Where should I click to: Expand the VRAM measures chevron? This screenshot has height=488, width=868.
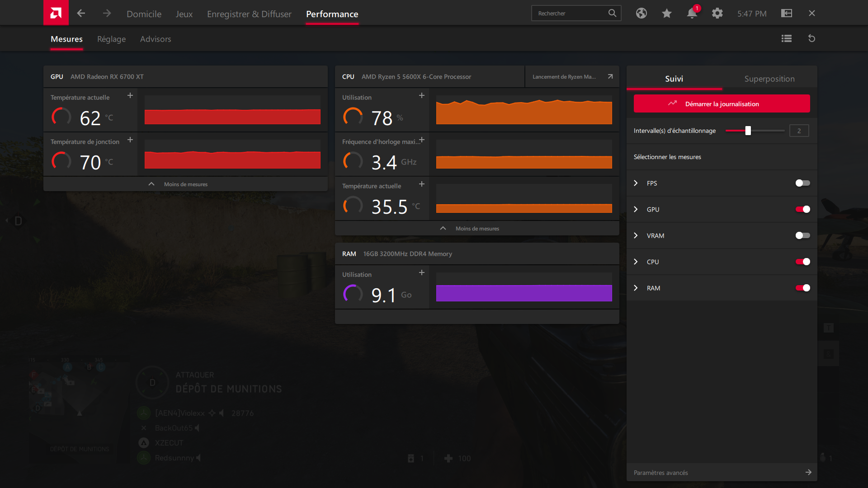(636, 235)
